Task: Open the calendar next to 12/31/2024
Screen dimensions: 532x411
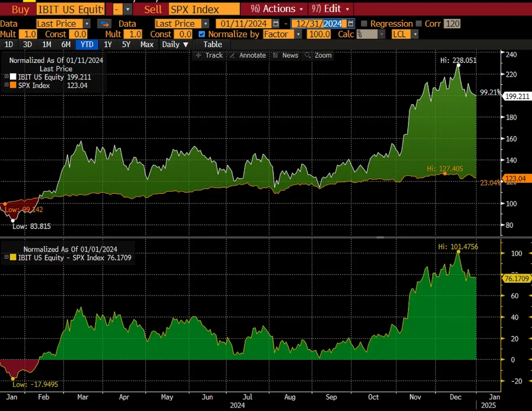Action: 349,24
